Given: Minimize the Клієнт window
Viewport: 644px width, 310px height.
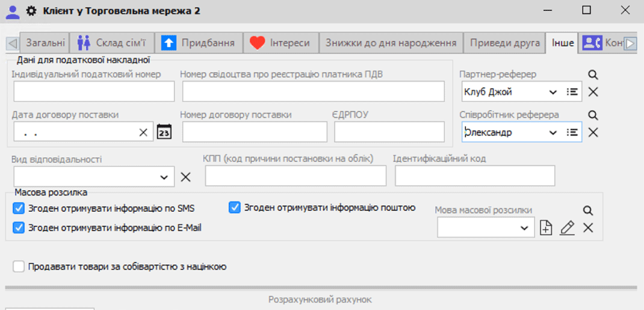Looking at the screenshot, I should click(x=548, y=11).
